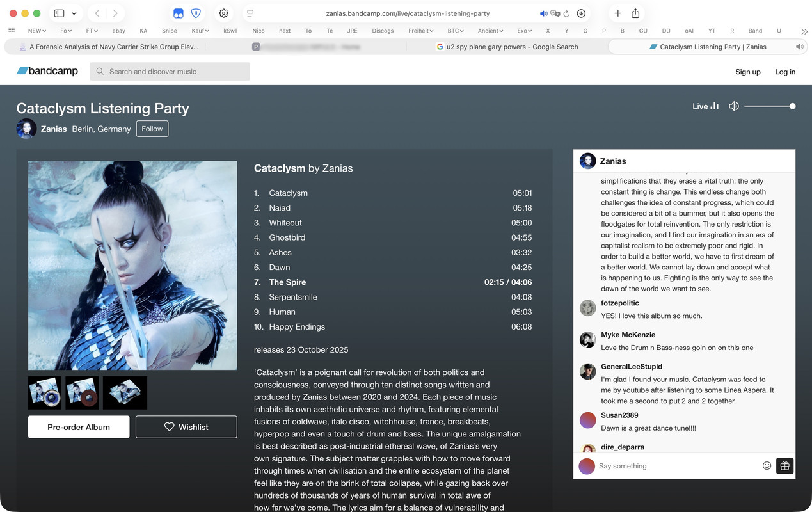Image resolution: width=812 pixels, height=512 pixels.
Task: Go to the Bandcamp home logo
Action: click(47, 71)
